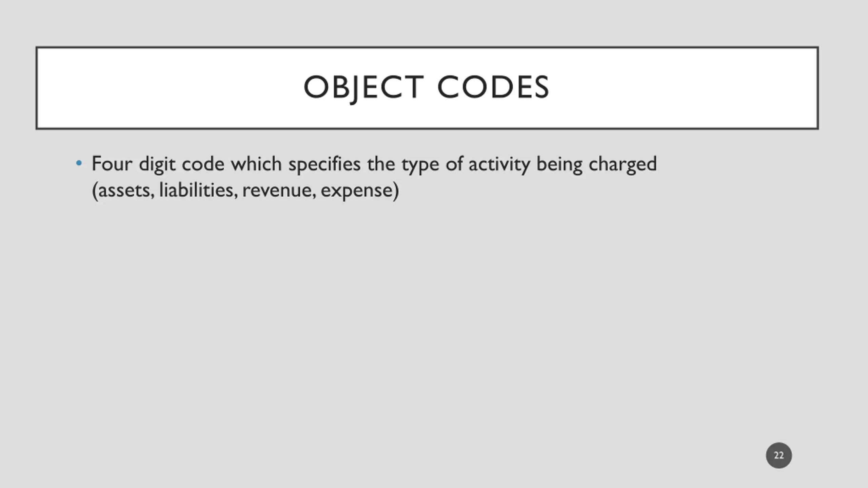Click the word "code" in the bullet text
Image resolution: width=868 pixels, height=488 pixels.
[203, 164]
